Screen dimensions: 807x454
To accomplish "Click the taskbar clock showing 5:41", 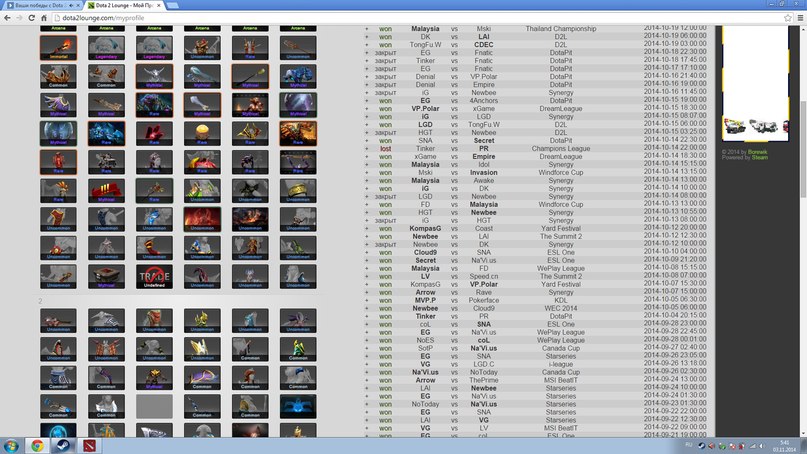I will coord(784,443).
